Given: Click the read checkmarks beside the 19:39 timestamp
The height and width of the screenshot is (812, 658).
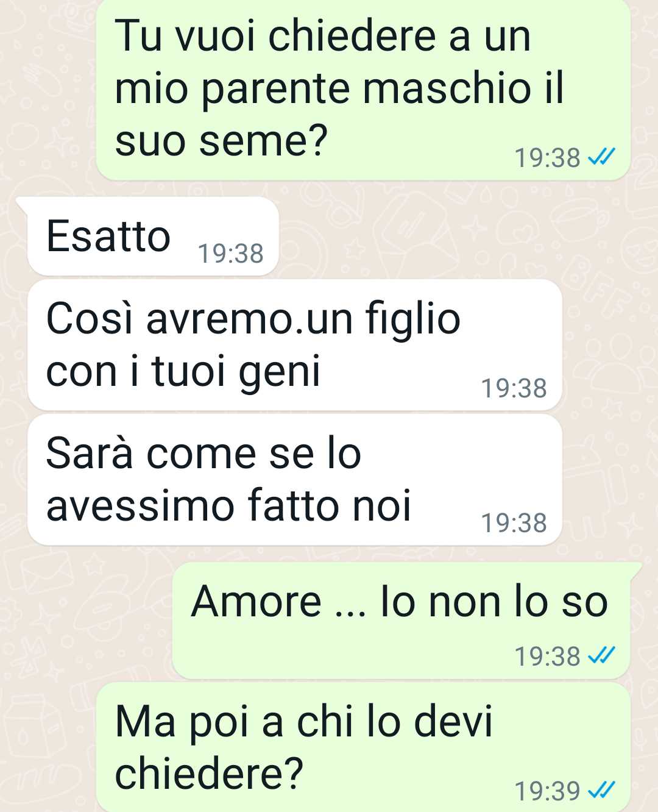Looking at the screenshot, I should click(x=601, y=791).
